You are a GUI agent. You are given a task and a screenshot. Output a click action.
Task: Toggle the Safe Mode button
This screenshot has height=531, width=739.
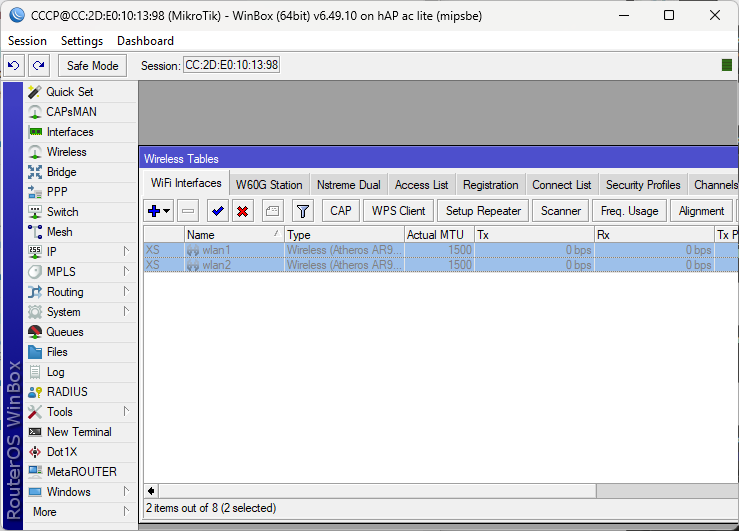click(92, 65)
